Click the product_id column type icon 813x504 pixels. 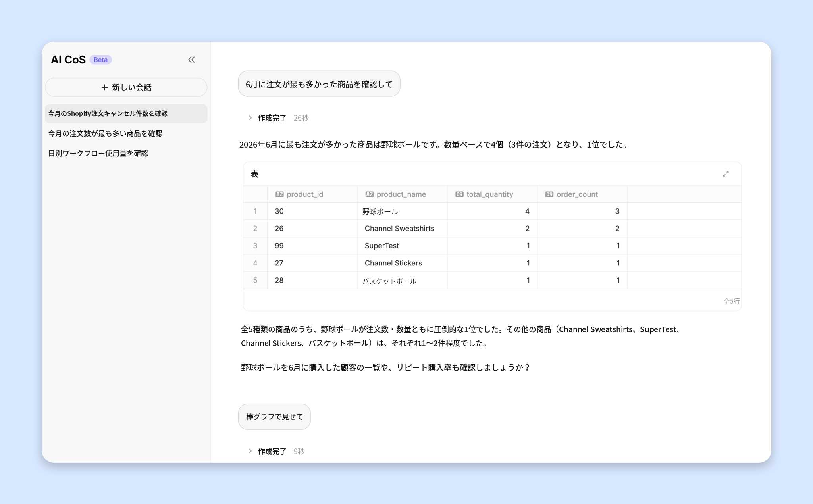(x=279, y=194)
